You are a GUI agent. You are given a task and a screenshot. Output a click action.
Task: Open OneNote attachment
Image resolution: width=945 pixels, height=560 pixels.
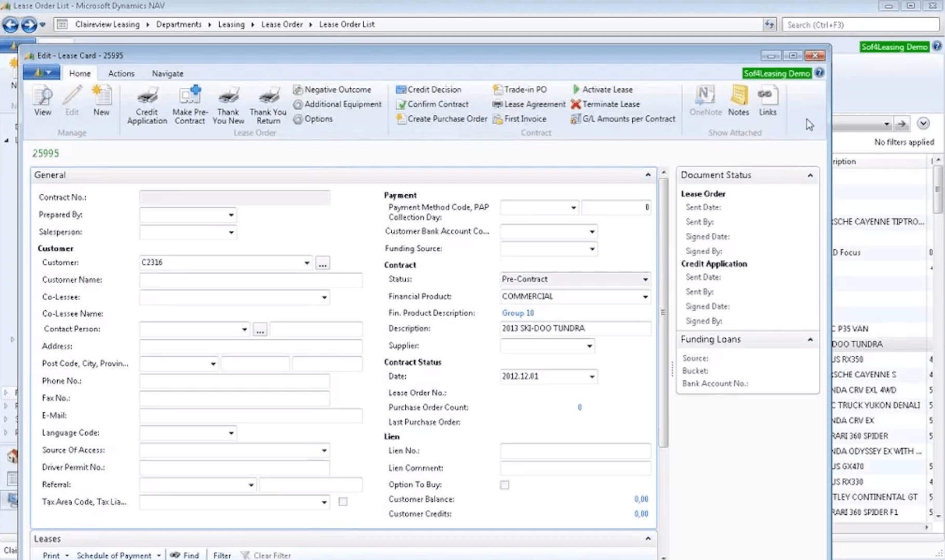click(x=706, y=101)
